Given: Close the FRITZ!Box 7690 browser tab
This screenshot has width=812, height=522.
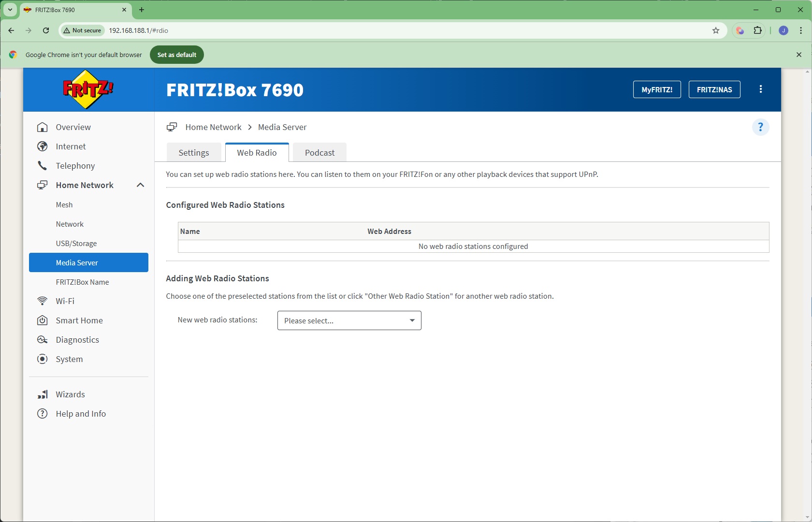Looking at the screenshot, I should [x=124, y=10].
